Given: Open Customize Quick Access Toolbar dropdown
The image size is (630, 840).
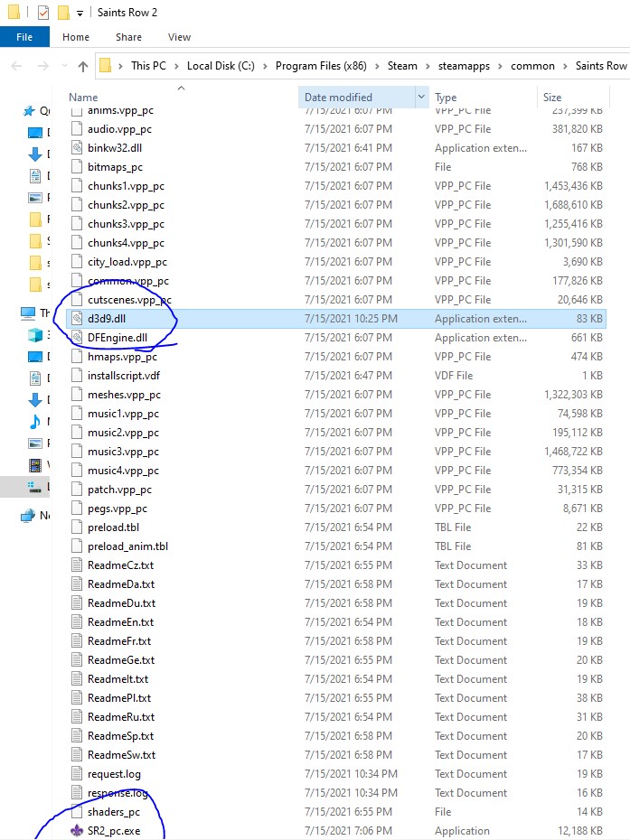Looking at the screenshot, I should [80, 13].
